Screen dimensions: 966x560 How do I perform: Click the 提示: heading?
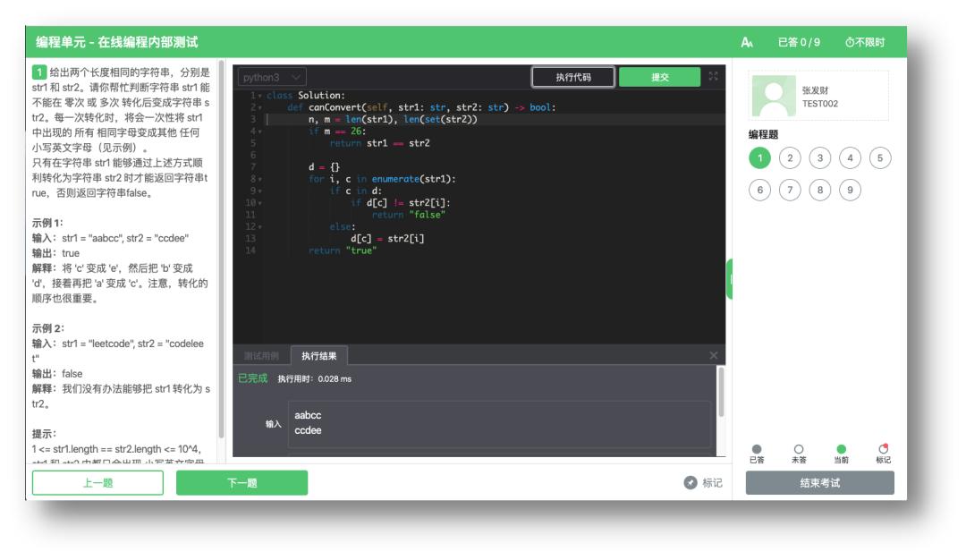(45, 434)
